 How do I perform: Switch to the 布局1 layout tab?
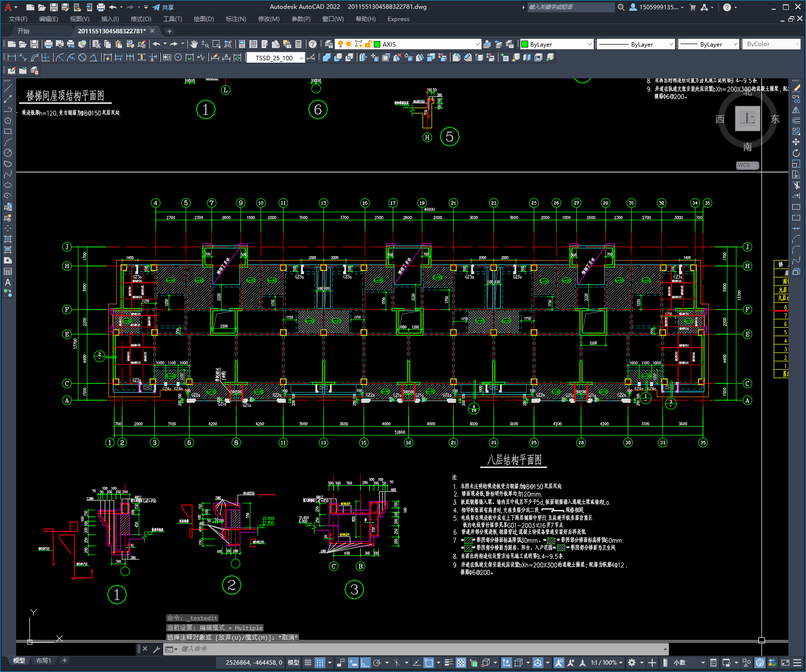point(44,660)
